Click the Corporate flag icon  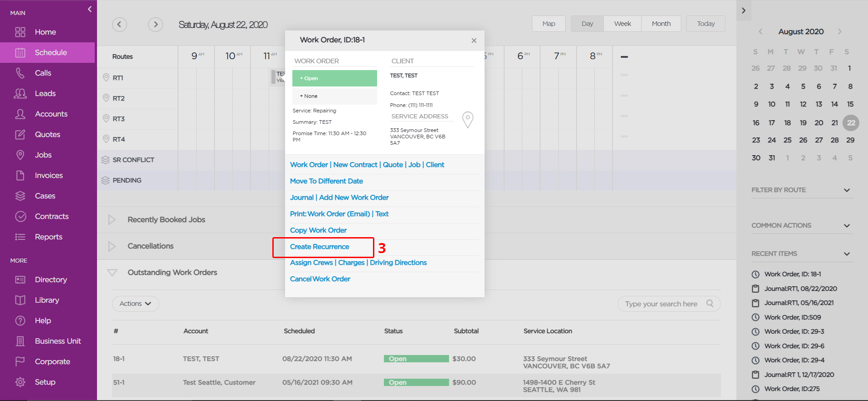click(x=20, y=361)
